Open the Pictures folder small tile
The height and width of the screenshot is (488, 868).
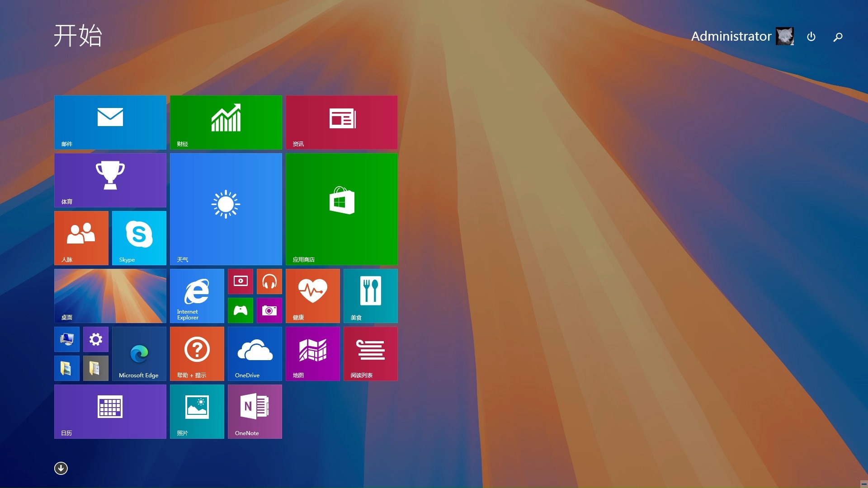[x=67, y=368]
